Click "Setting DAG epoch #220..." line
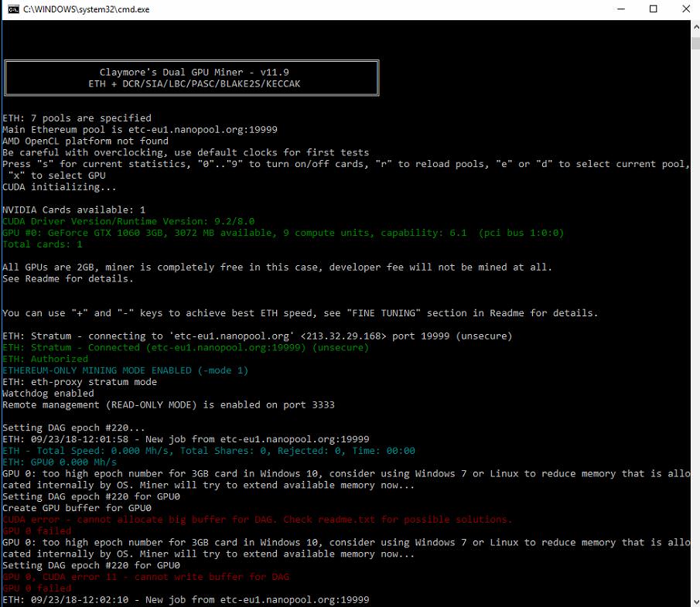This screenshot has height=607, width=700. pos(73,428)
